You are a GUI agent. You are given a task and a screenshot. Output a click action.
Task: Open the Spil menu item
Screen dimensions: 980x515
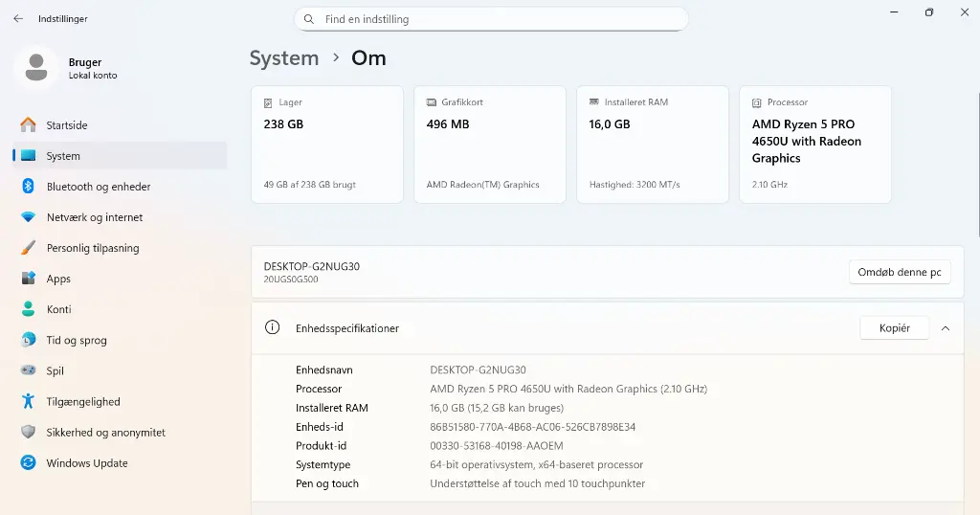55,370
